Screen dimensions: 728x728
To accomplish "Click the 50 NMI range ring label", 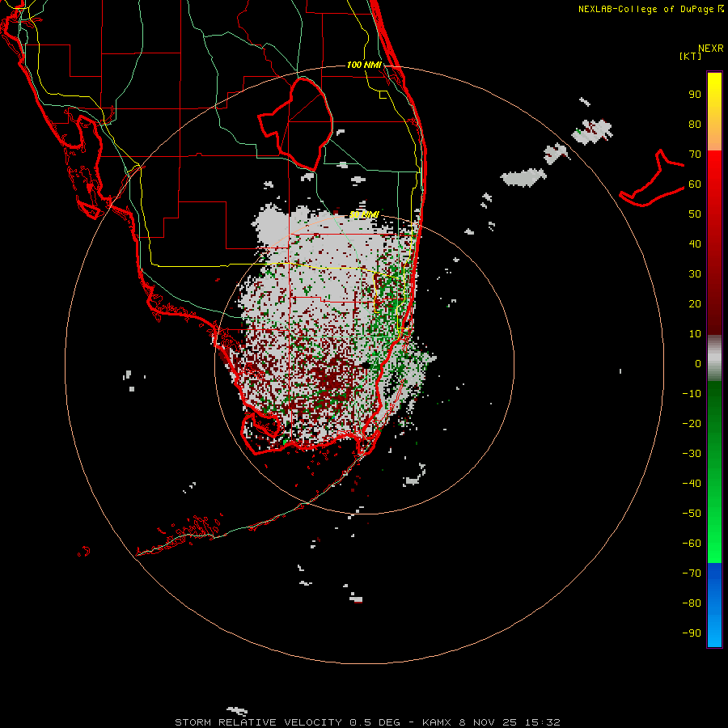I will tap(364, 214).
